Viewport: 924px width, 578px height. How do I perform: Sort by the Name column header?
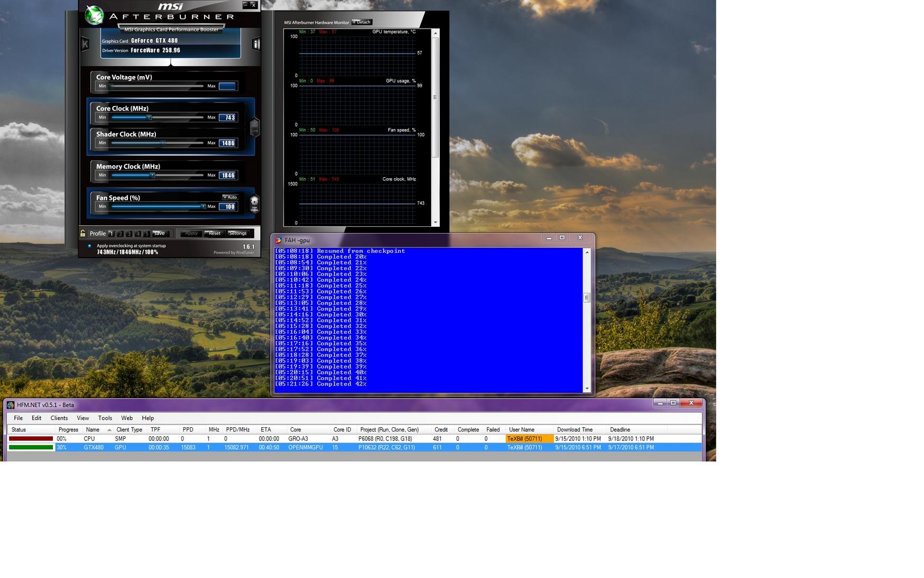tap(98, 429)
